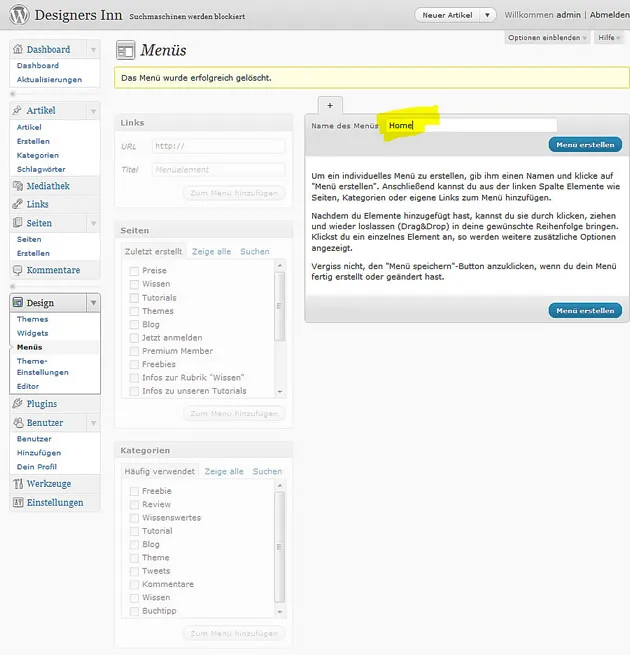
Task: Switch to Zeige alle tab in Seiten
Action: coord(211,251)
